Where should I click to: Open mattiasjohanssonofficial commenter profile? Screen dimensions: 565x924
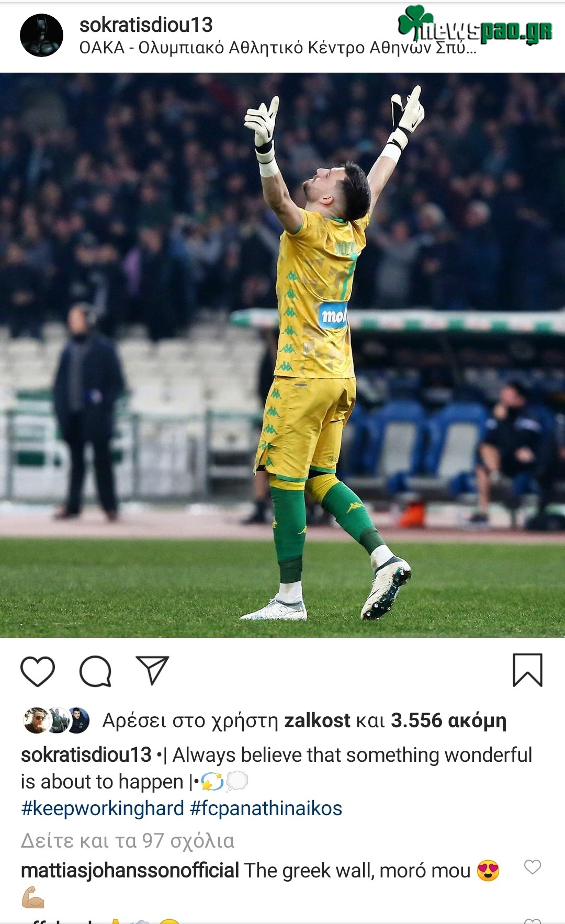tap(130, 871)
